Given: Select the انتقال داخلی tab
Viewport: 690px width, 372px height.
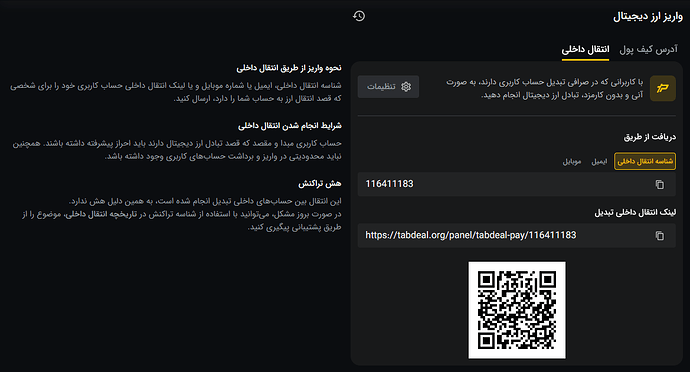Looking at the screenshot, I should [x=585, y=49].
